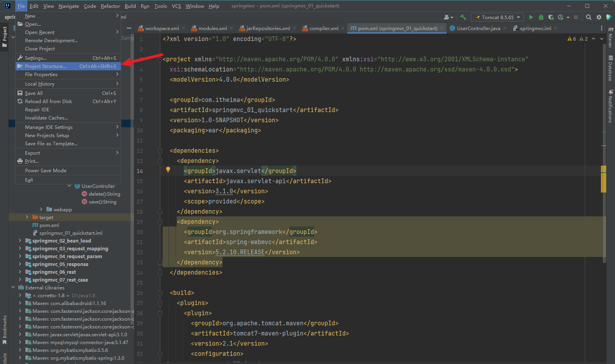Click the Code With Me colorful icon

(609, 17)
